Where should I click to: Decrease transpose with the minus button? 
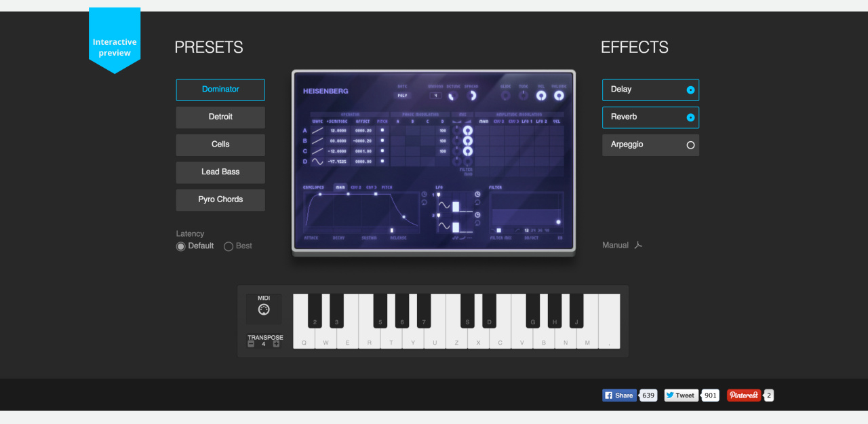tap(251, 344)
